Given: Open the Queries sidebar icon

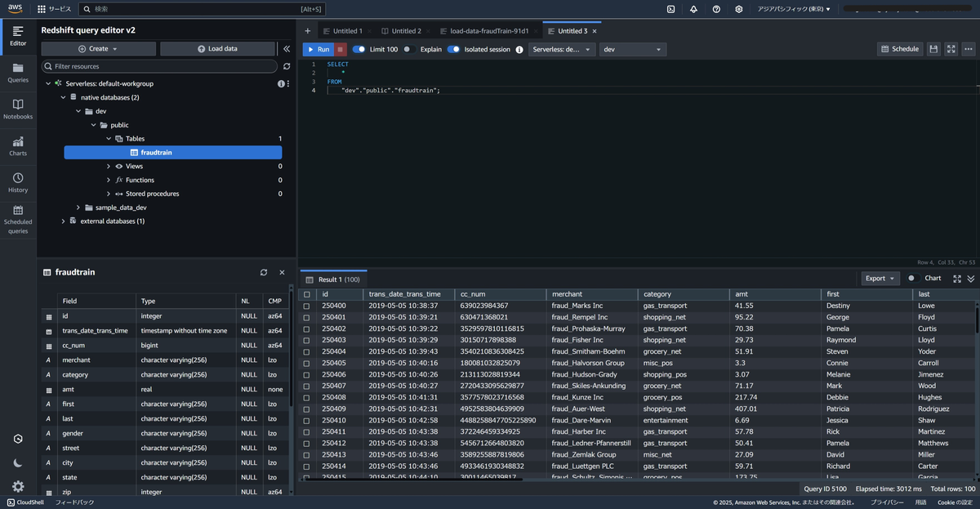Looking at the screenshot, I should [x=18, y=73].
